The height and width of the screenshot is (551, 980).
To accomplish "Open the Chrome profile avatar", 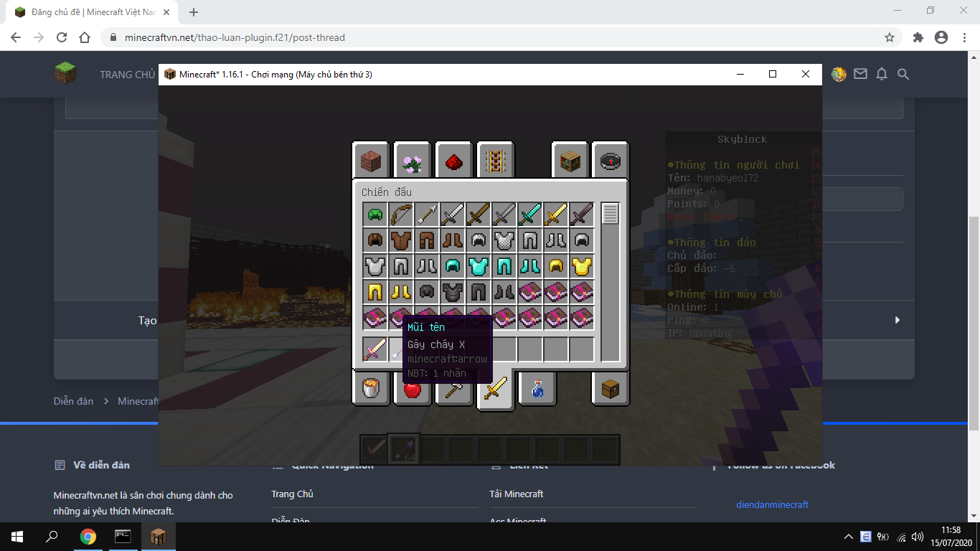I will (941, 37).
